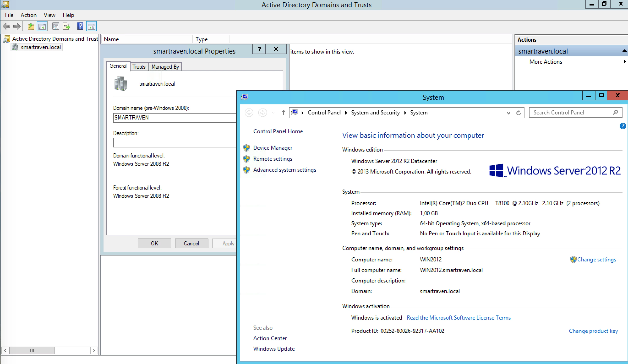Toggle Show/Hide Action Pane toolbar button
This screenshot has width=628, height=364.
click(x=91, y=26)
